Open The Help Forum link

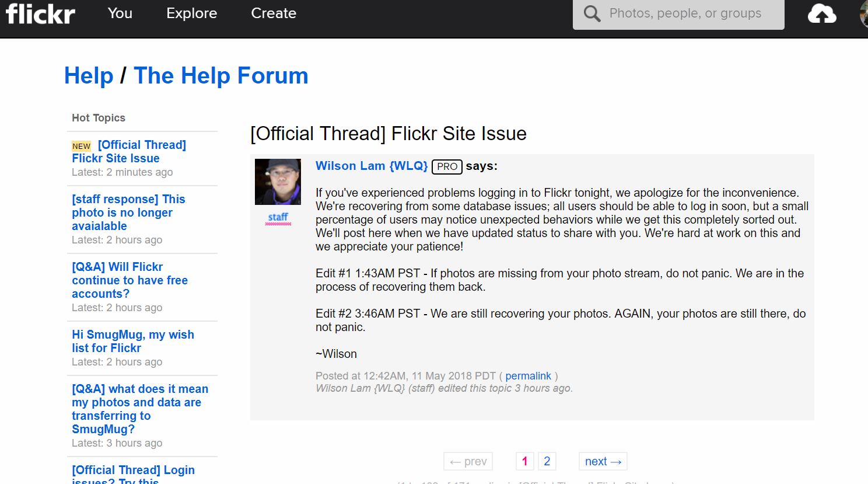tap(221, 75)
